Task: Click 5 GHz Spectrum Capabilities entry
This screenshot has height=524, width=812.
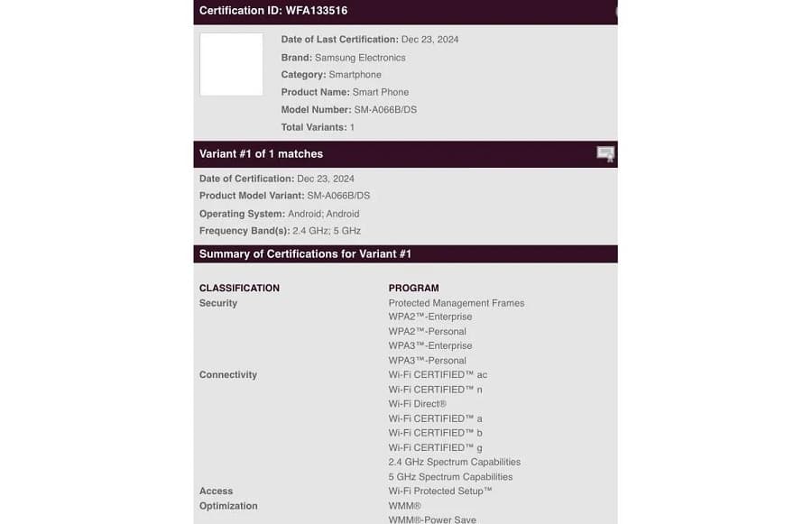Action: click(x=450, y=477)
